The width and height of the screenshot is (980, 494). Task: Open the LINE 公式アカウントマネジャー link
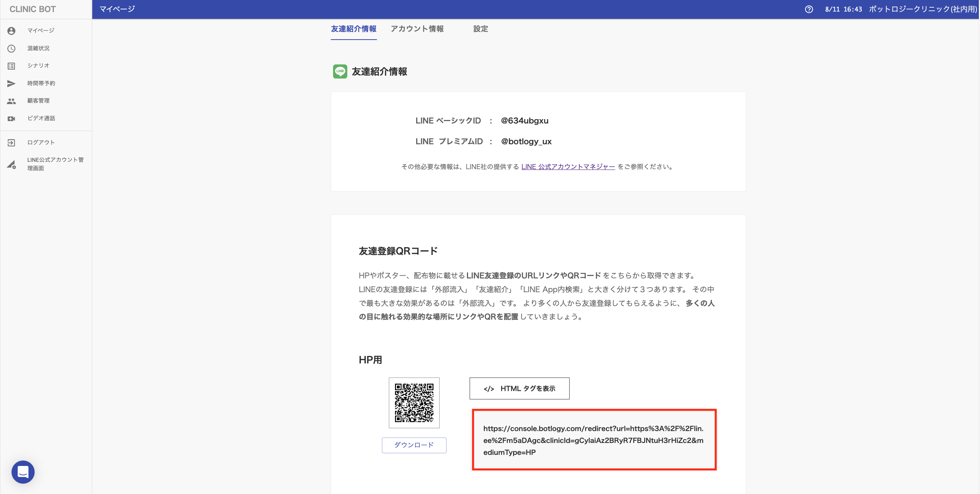tap(568, 166)
